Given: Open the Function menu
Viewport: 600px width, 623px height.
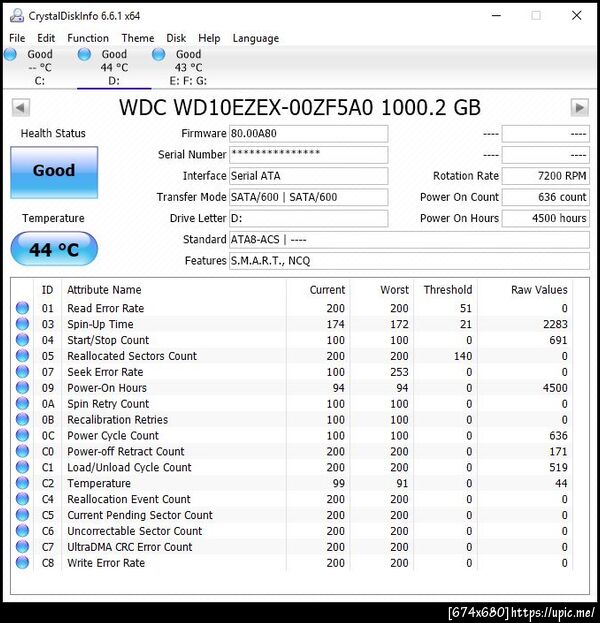Looking at the screenshot, I should click(x=88, y=38).
